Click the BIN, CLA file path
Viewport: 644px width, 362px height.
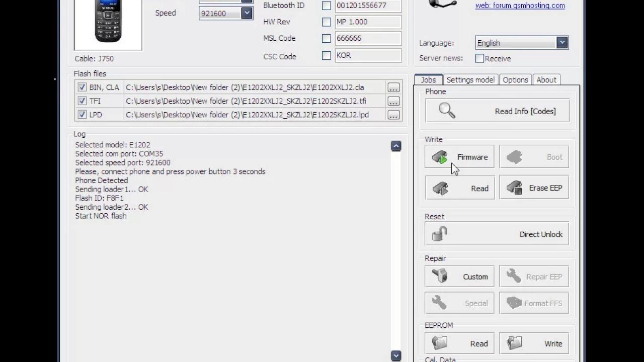(245, 87)
